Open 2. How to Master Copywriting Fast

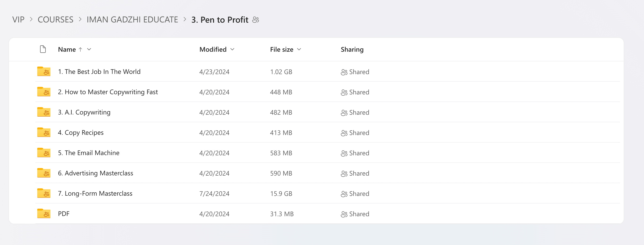108,92
